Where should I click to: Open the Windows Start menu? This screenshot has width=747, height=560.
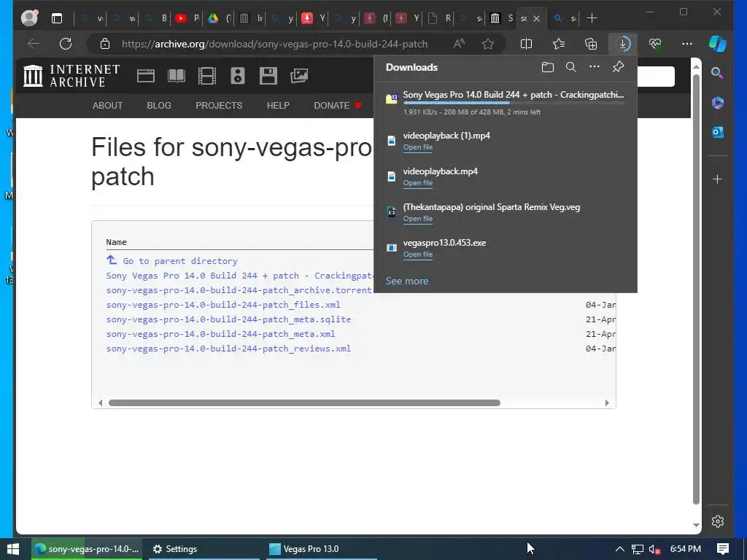(13, 549)
